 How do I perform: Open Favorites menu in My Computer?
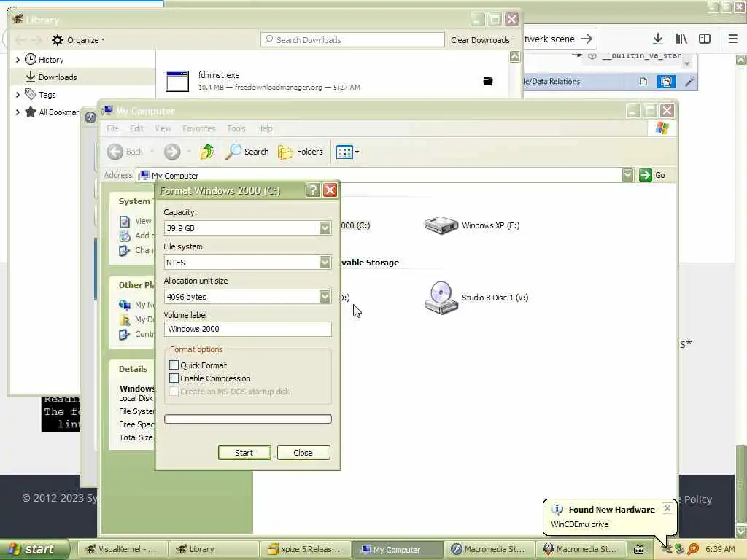point(199,128)
